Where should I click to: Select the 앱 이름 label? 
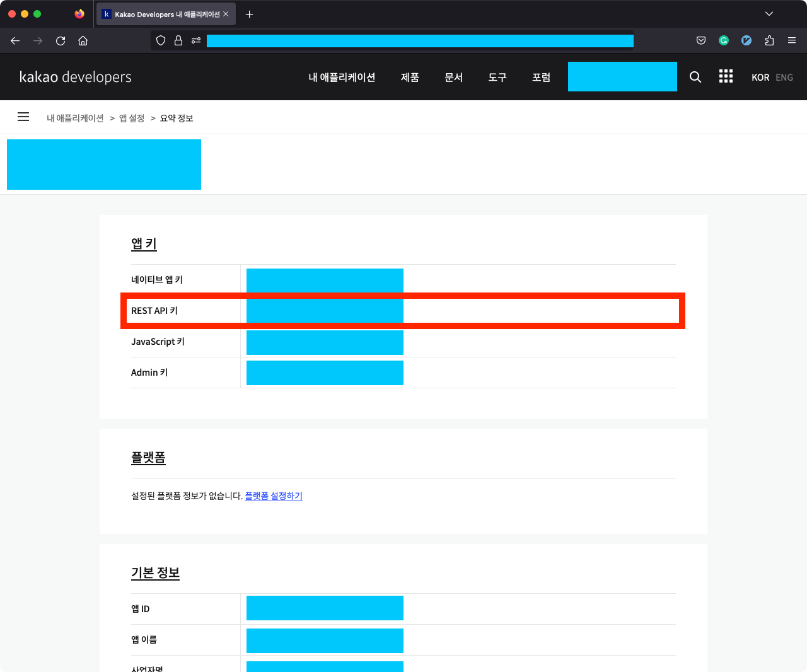tap(144, 639)
